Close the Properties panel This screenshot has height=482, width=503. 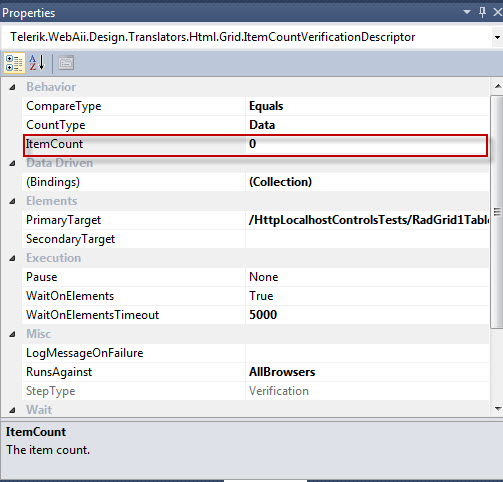497,12
